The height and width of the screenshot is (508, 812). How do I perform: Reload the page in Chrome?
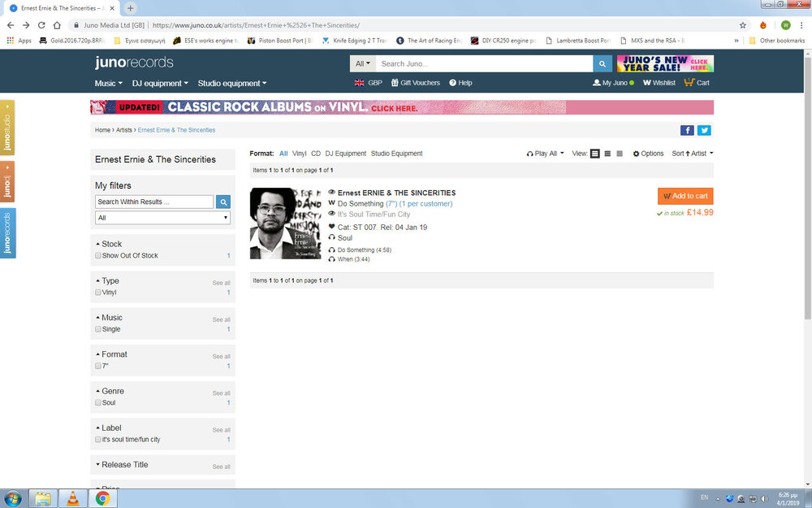(41, 25)
